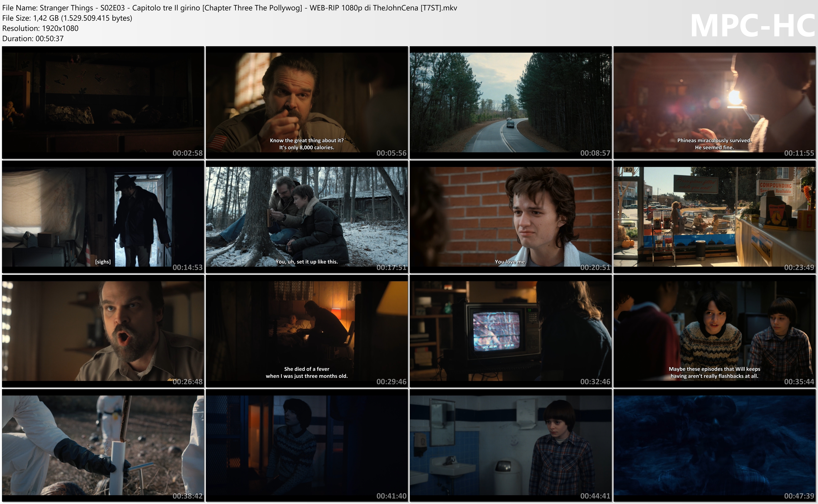Click the thumbnail at 00:02:58
The width and height of the screenshot is (818, 504).
click(103, 102)
